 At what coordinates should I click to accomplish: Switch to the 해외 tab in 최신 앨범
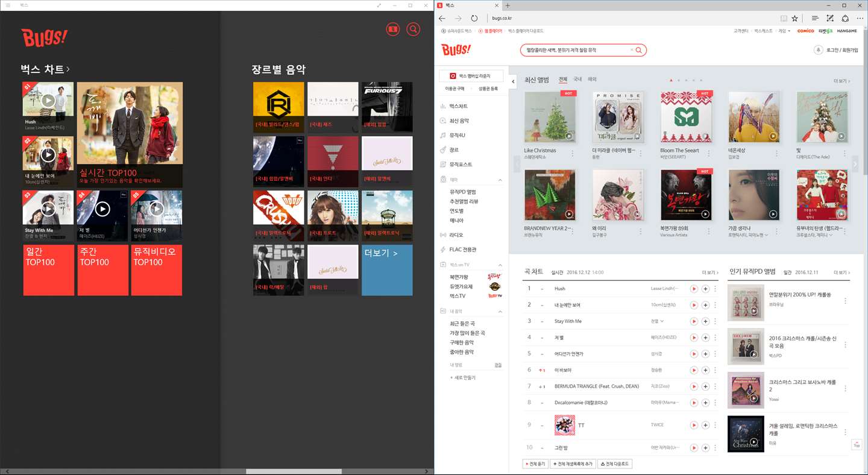pyautogui.click(x=592, y=80)
